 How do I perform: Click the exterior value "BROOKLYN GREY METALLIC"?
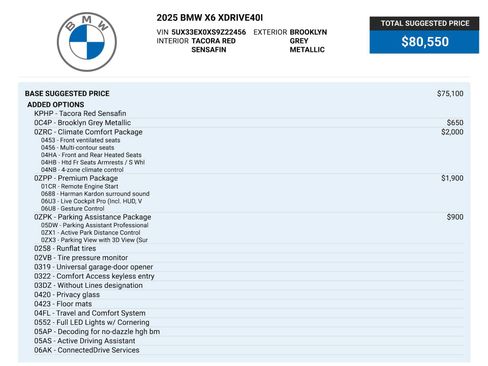(x=308, y=41)
